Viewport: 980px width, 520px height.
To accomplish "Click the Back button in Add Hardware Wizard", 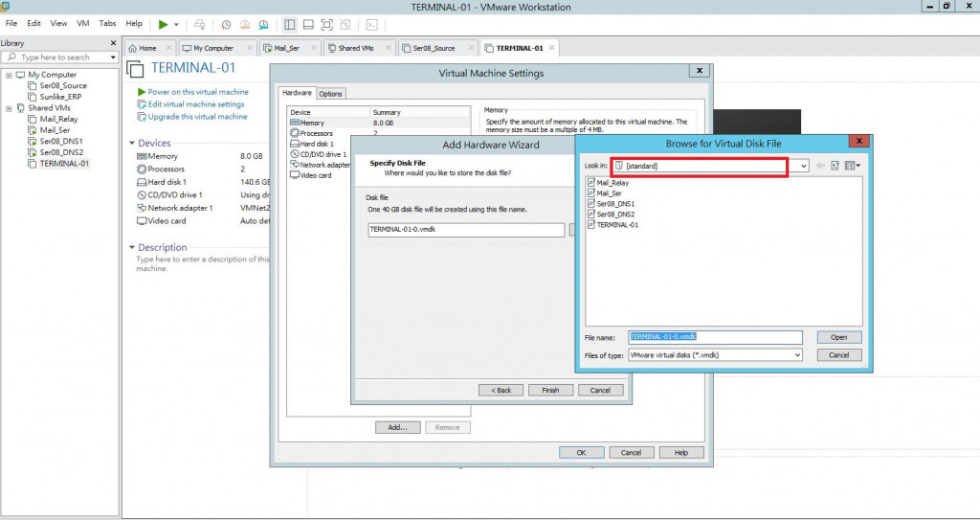I will pyautogui.click(x=501, y=390).
